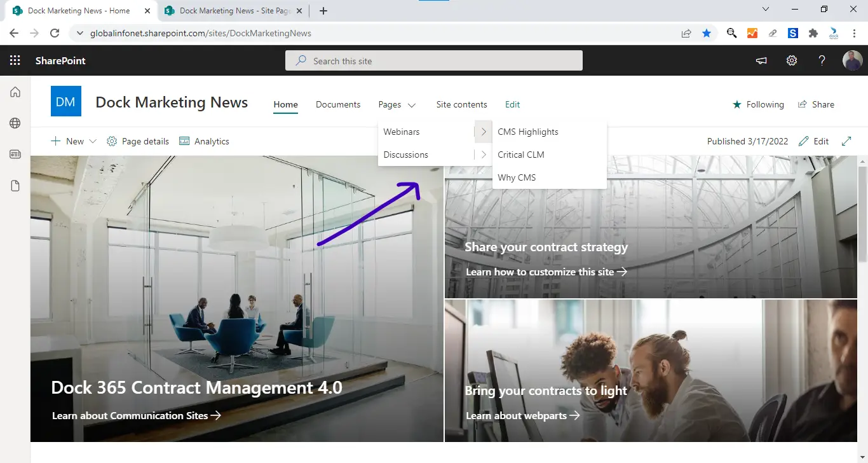The width and height of the screenshot is (868, 463).
Task: Open the SharePoint settings gear
Action: [x=792, y=60]
